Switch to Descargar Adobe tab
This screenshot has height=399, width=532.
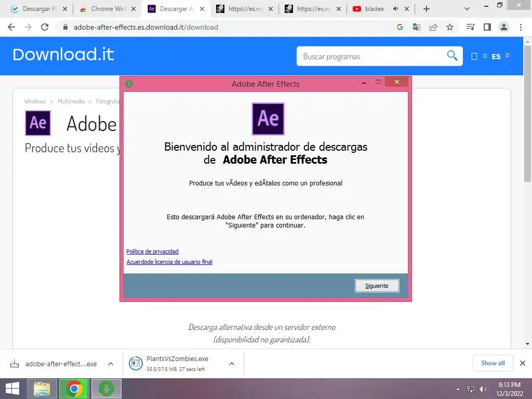coord(176,9)
